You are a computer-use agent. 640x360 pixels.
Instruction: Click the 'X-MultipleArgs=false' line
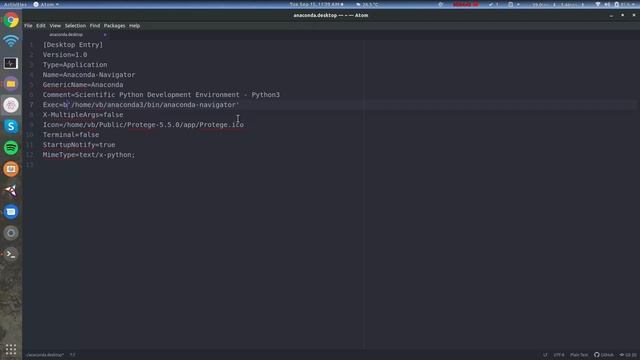coord(83,115)
